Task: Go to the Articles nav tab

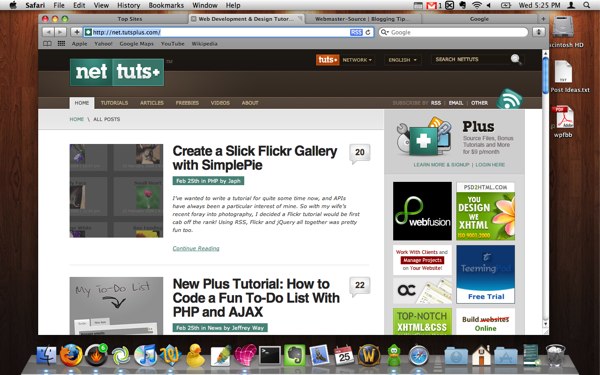Action: click(x=152, y=103)
